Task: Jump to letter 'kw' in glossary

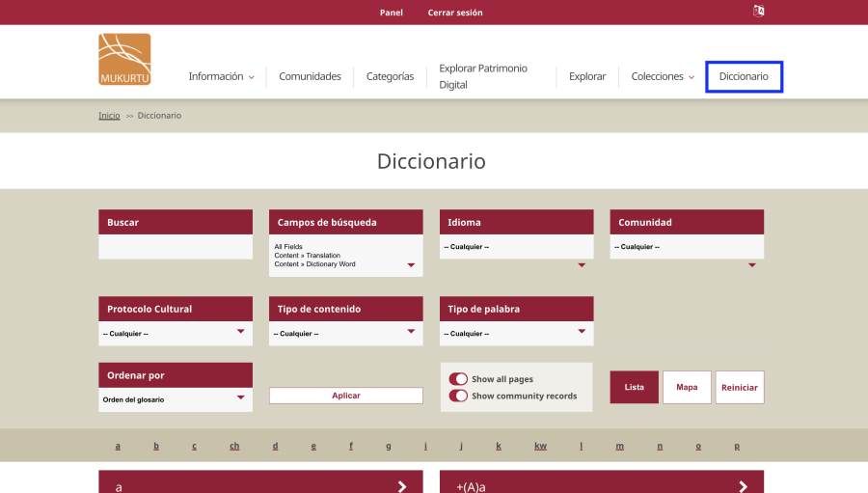Action: click(541, 446)
